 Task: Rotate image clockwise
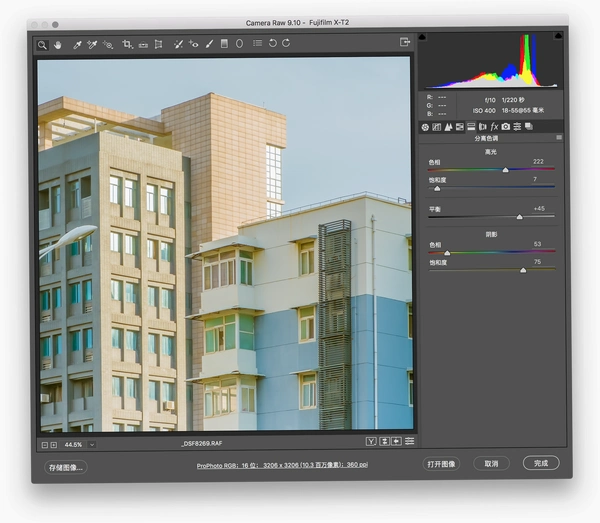tap(286, 43)
